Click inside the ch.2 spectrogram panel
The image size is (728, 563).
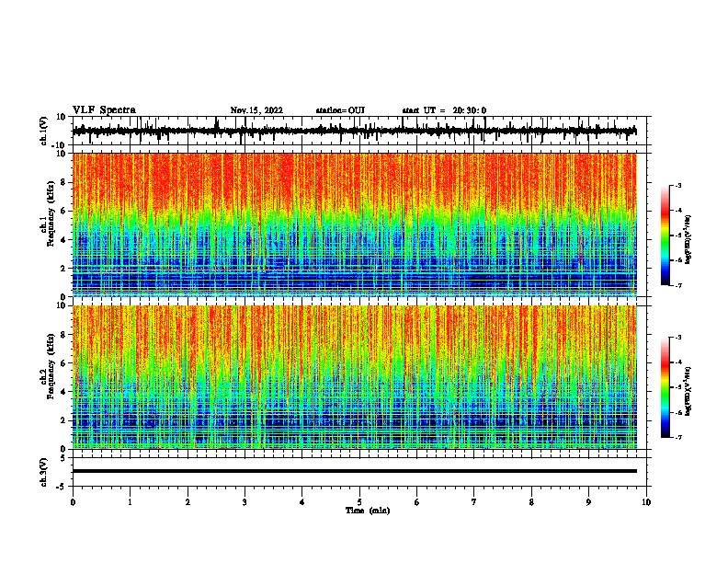coord(355,377)
